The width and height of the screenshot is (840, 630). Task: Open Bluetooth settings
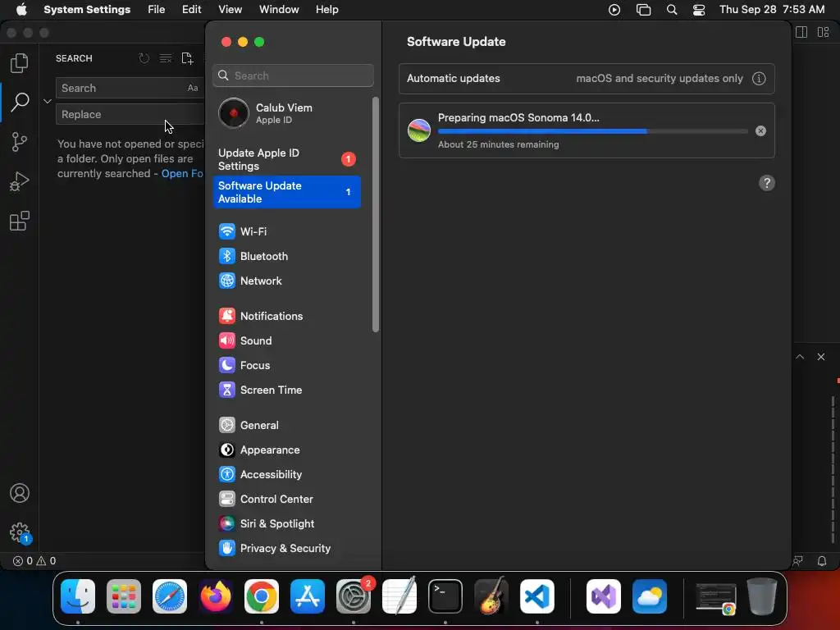coord(287,256)
